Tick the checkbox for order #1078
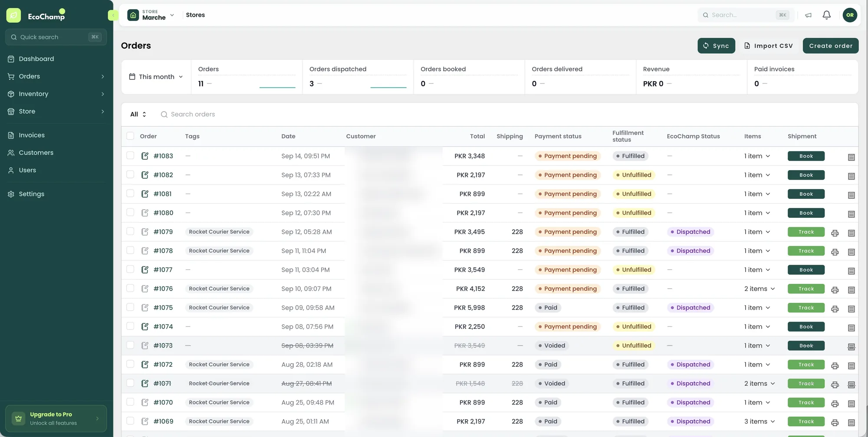This screenshot has width=868, height=437. [130, 250]
